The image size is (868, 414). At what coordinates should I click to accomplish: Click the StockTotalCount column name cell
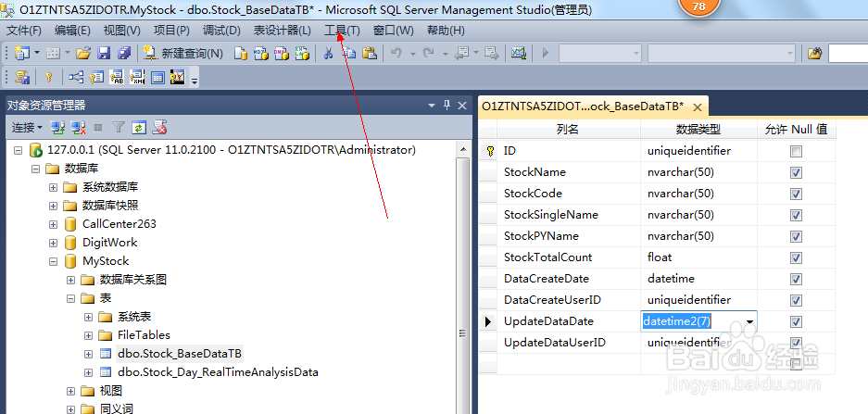pyautogui.click(x=569, y=257)
